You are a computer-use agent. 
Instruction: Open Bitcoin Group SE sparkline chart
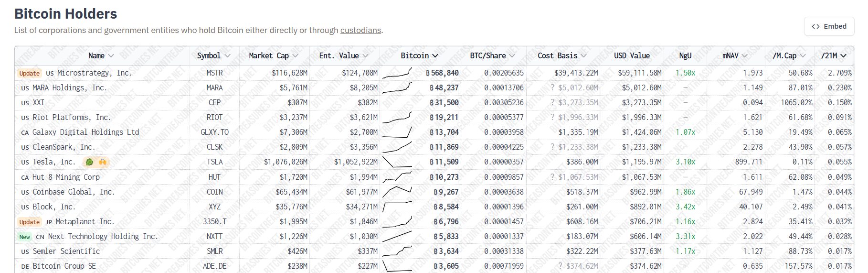tap(397, 266)
